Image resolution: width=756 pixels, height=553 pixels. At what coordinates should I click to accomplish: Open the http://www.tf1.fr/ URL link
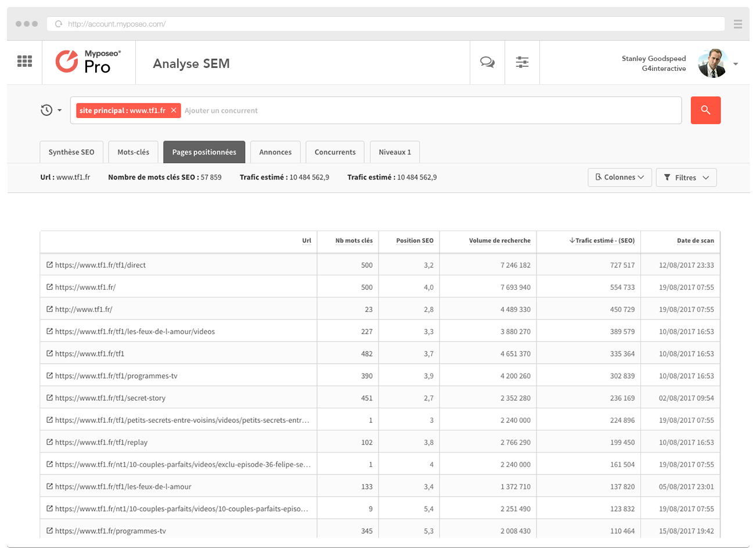tap(84, 310)
